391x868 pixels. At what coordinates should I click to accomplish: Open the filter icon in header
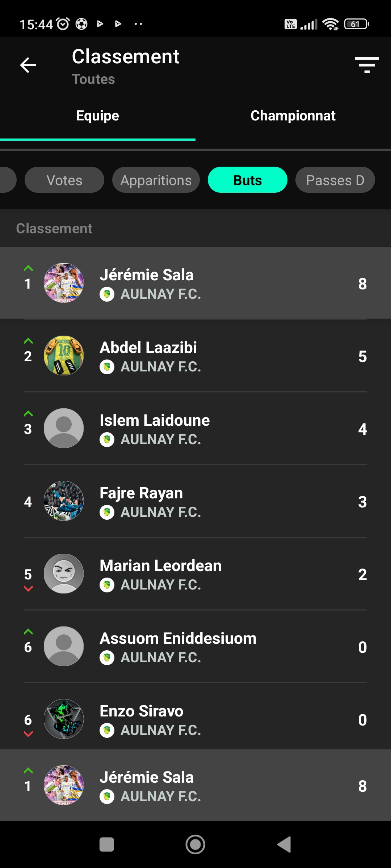click(x=367, y=65)
